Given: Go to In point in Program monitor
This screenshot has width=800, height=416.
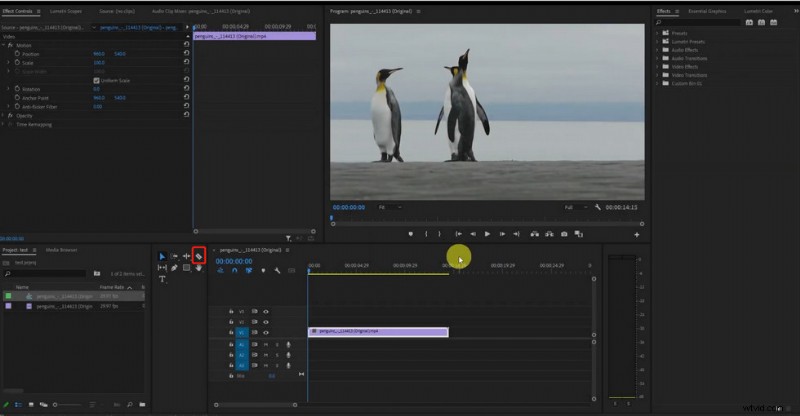Looking at the screenshot, I should [x=459, y=234].
